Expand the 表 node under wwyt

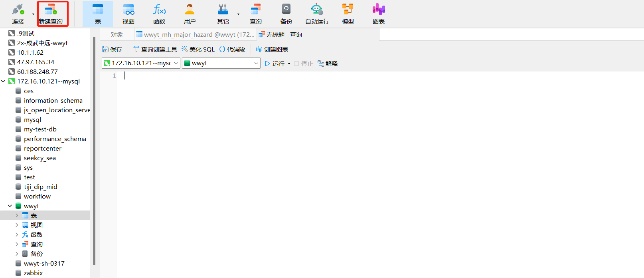[17, 215]
